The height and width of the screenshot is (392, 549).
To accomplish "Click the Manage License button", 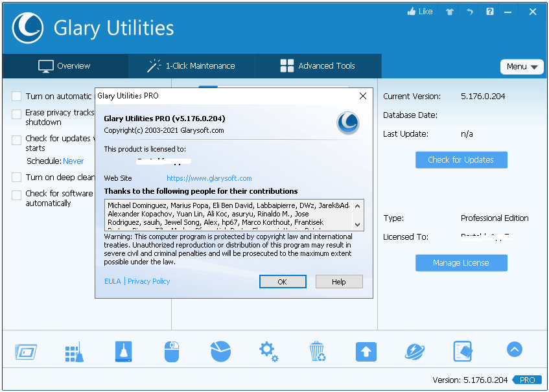I will click(x=461, y=263).
